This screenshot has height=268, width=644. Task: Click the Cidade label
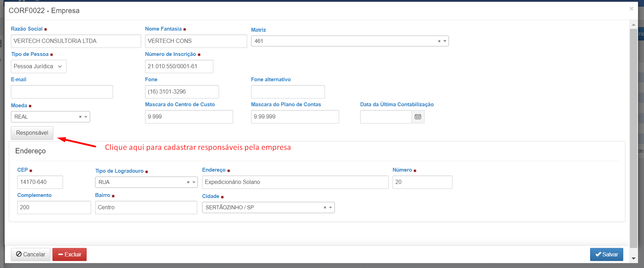[x=211, y=196]
